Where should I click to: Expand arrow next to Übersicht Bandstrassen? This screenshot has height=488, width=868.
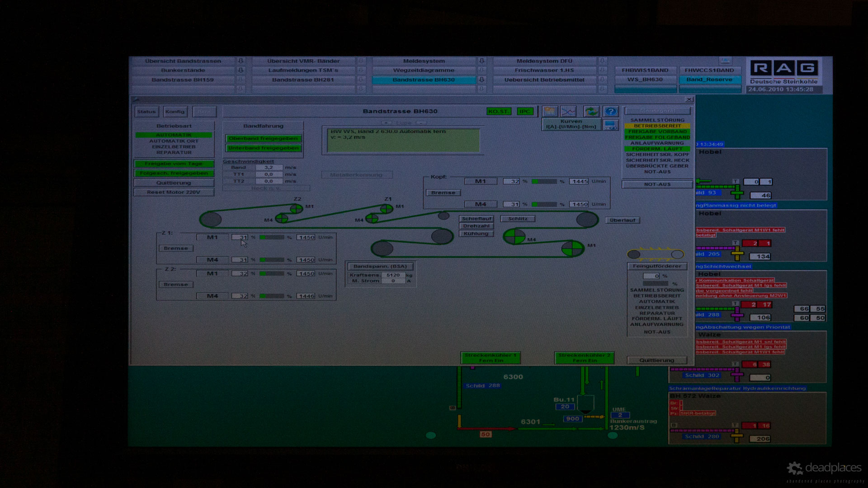(241, 61)
